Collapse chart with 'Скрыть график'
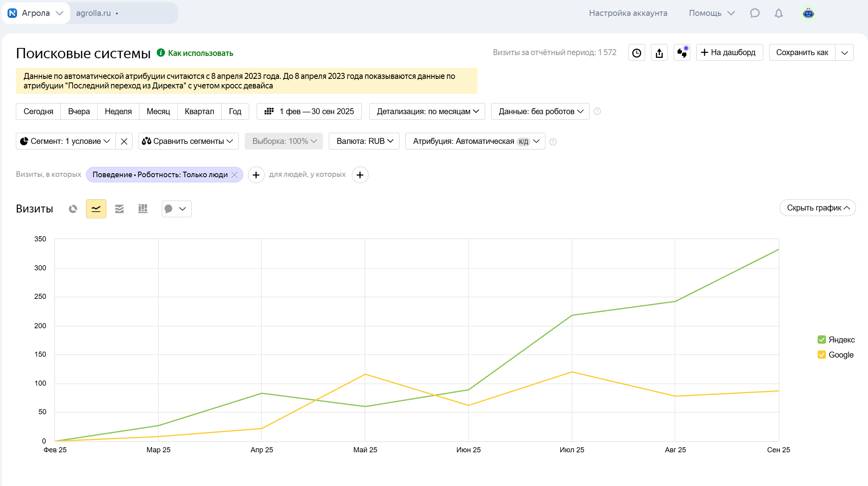The height and width of the screenshot is (486, 868). tap(818, 208)
